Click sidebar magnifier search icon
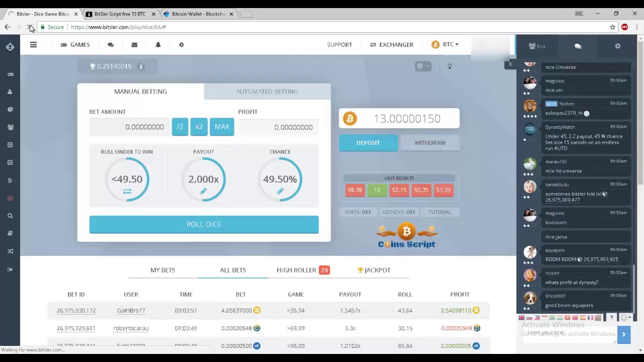The width and height of the screenshot is (644, 362). click(10, 216)
